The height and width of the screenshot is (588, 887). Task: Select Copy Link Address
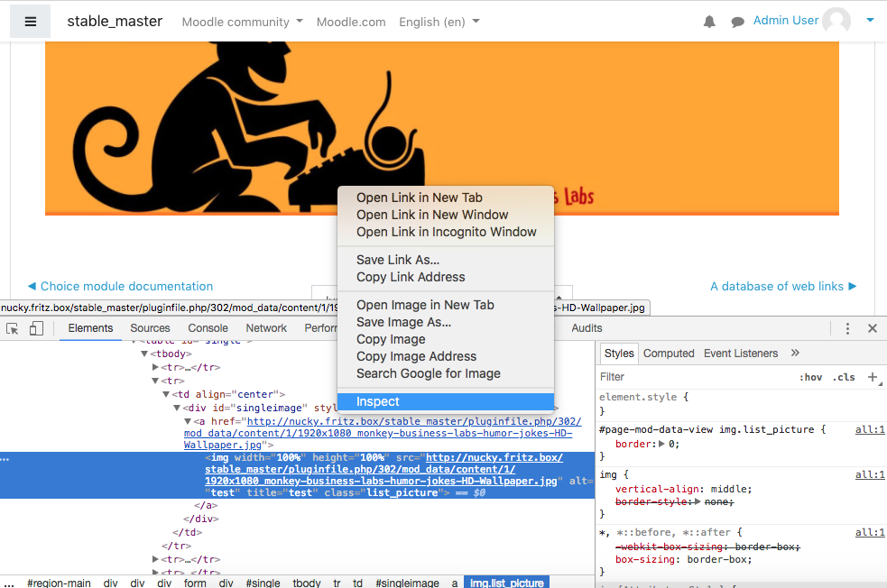point(411,277)
